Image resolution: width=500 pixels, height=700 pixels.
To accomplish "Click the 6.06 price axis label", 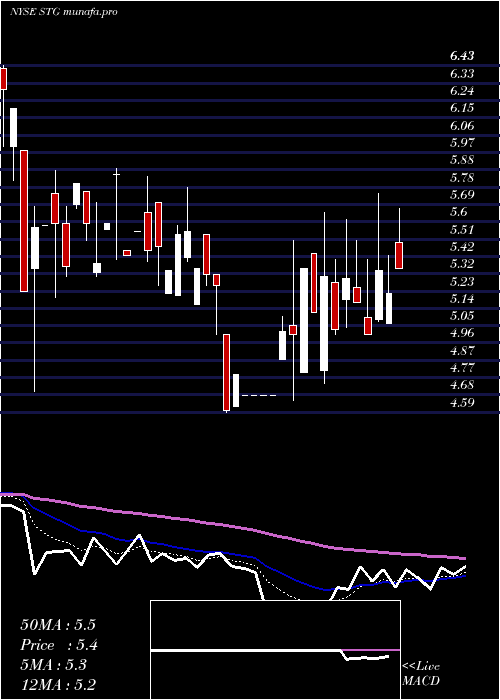I will click(x=462, y=126).
